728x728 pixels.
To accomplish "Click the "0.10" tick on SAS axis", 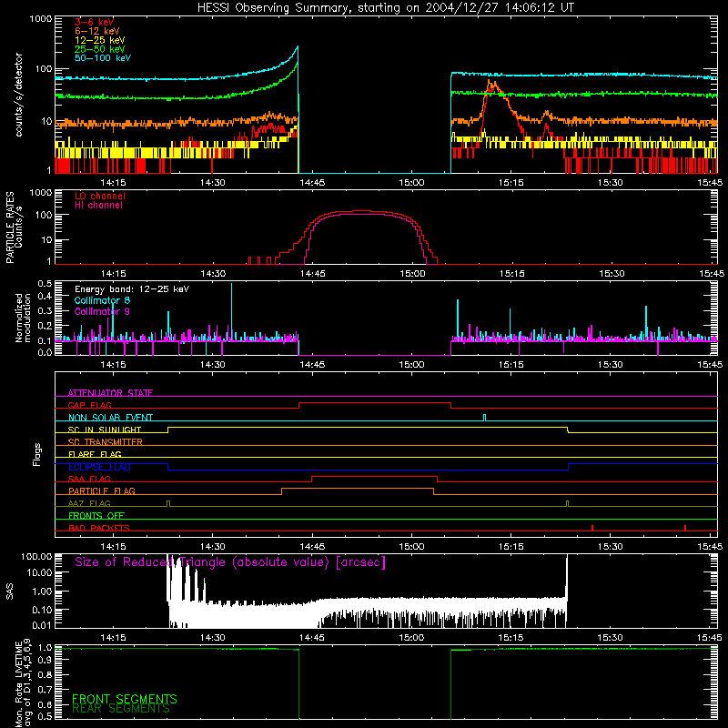I will pos(42,610).
